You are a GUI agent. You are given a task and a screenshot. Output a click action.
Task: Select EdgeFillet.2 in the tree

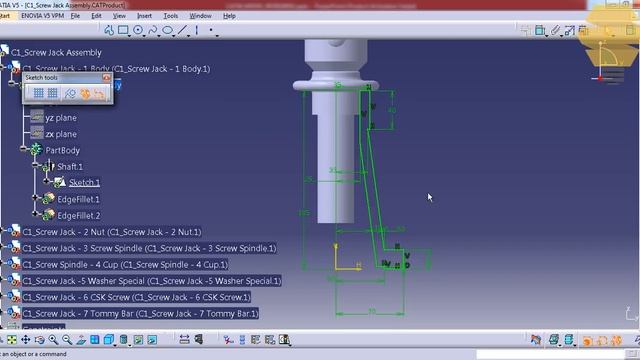point(78,216)
